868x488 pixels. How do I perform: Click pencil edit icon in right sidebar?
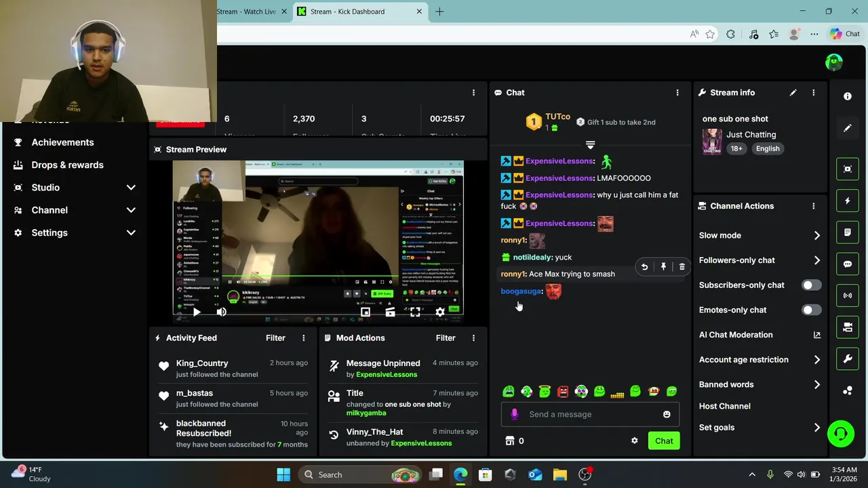coord(848,128)
